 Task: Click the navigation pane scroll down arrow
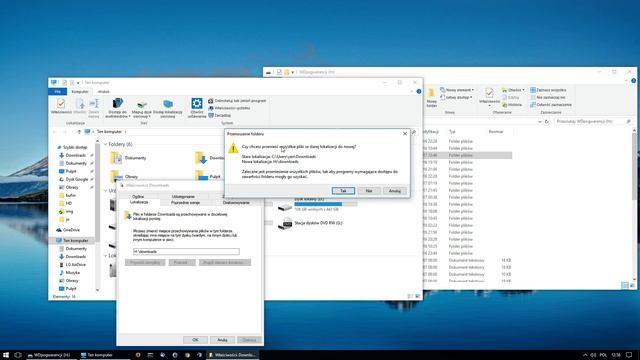click(97, 290)
